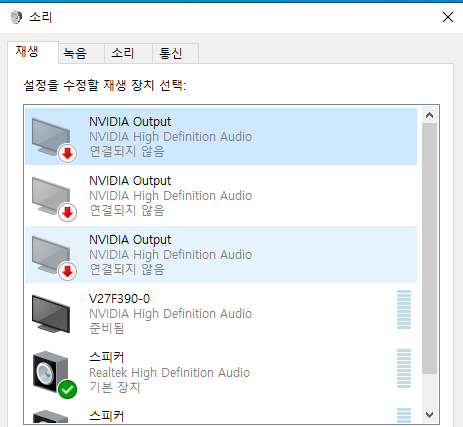Click the device list vertical scrollbar thumb
This screenshot has width=463, height=427.
429,249
